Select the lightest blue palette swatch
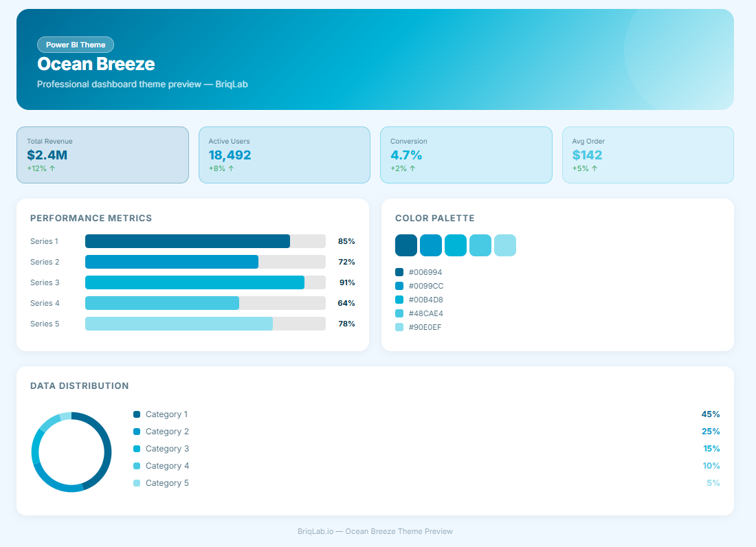The width and height of the screenshot is (756, 547). pyautogui.click(x=505, y=245)
